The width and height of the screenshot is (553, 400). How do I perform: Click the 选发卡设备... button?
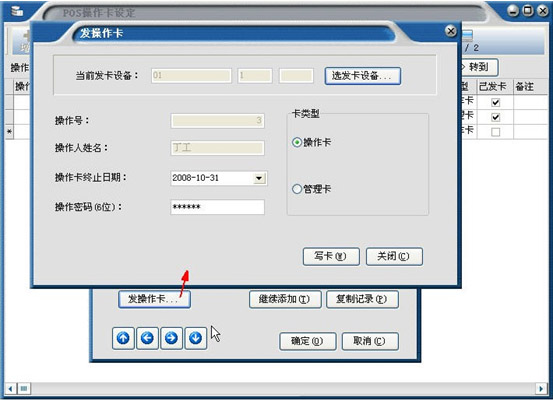[x=363, y=76]
